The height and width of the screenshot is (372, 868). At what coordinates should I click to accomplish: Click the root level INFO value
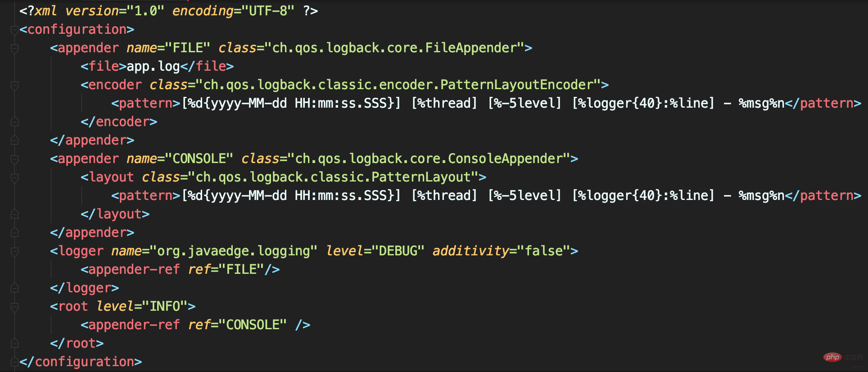pos(165,307)
